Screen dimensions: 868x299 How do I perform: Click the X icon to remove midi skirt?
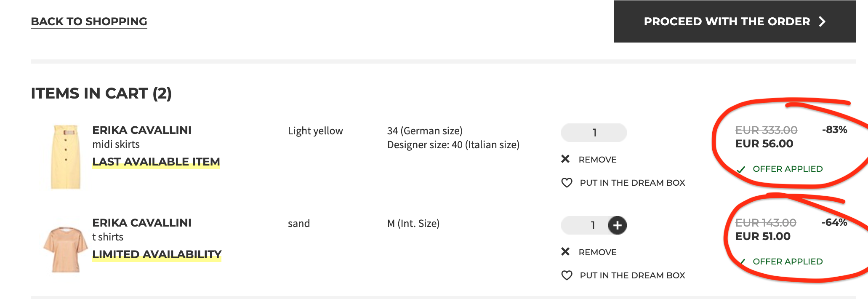[565, 159]
